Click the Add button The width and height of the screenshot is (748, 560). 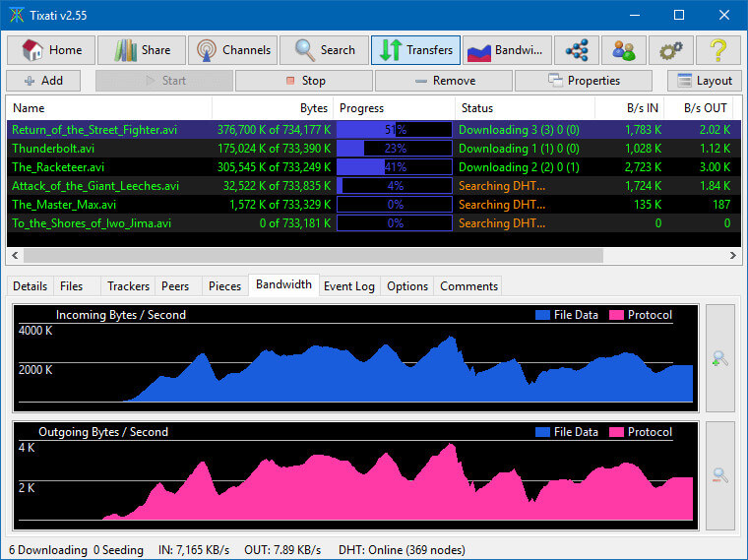[43, 81]
